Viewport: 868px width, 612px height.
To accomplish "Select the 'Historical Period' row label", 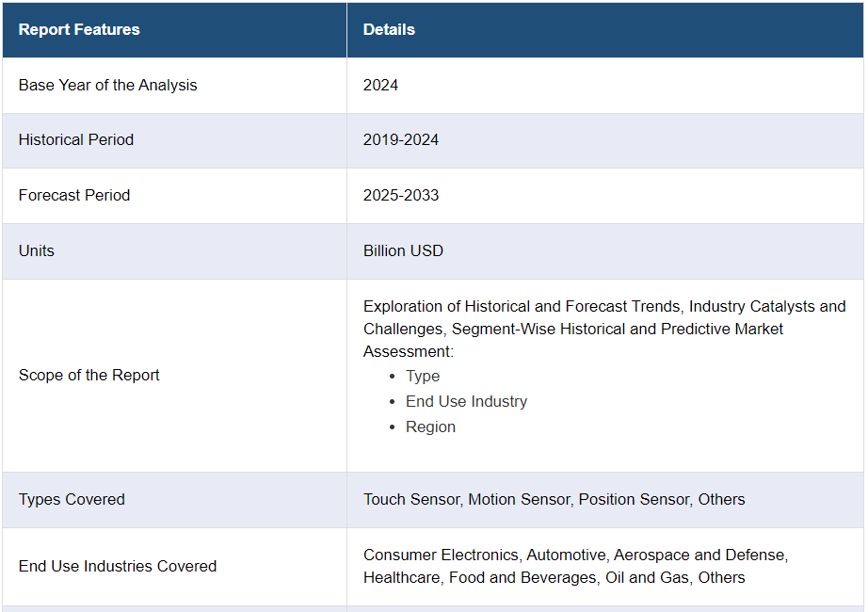I will (x=76, y=139).
